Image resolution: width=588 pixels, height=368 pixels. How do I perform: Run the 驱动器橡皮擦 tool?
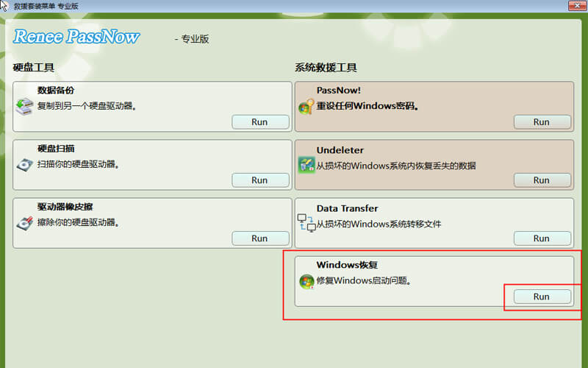click(261, 238)
